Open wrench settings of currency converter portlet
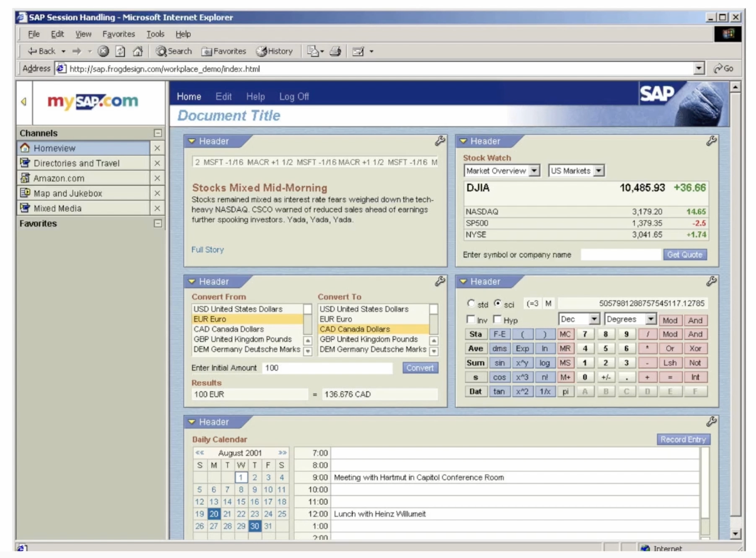This screenshot has height=558, width=756. point(440,281)
